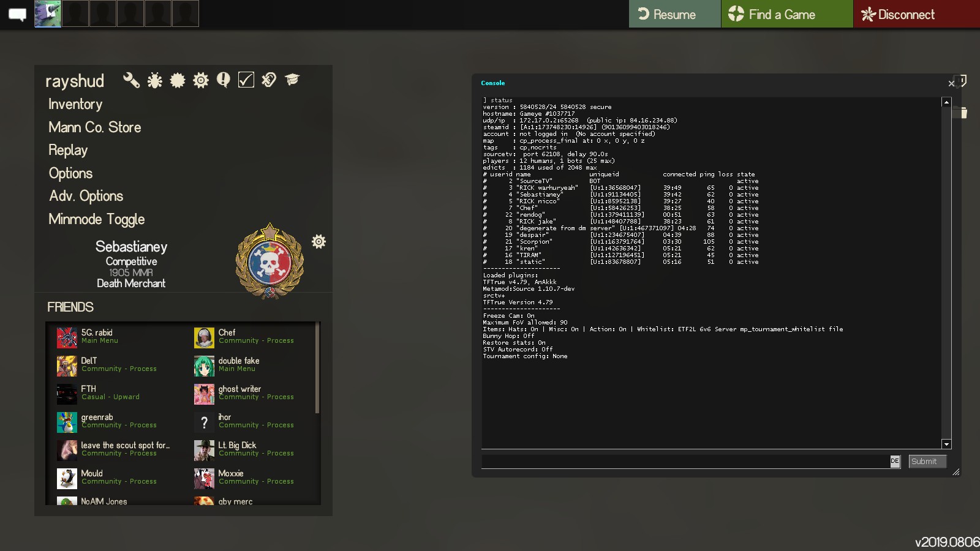Screen dimensions: 980x551
Task: Open the chat bubble icon in top-left corner
Action: click(17, 14)
